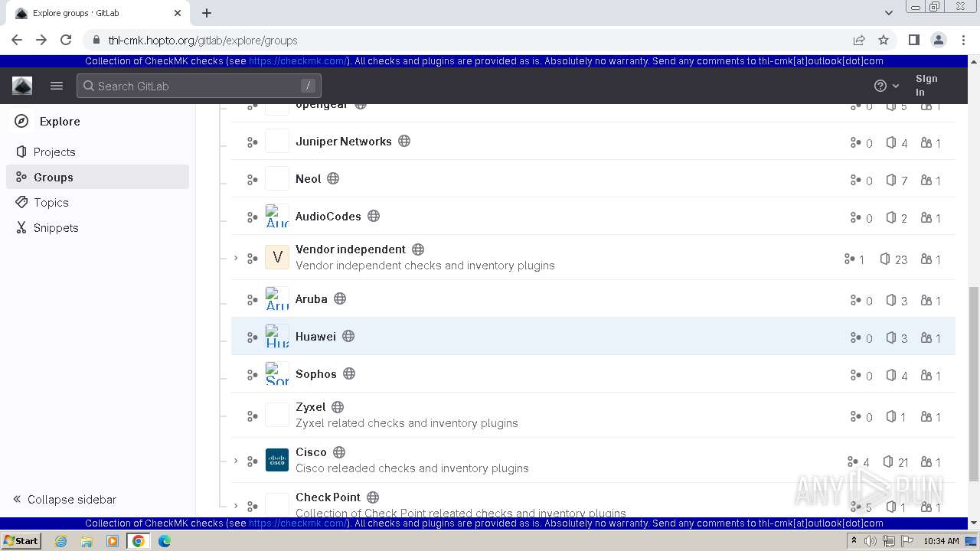Open the Juniper Networks group
980x551 pixels.
tap(344, 141)
